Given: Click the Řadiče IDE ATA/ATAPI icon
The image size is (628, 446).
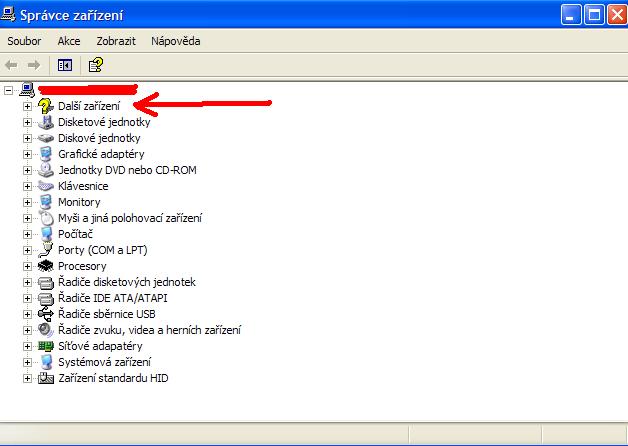Looking at the screenshot, I should [x=46, y=299].
